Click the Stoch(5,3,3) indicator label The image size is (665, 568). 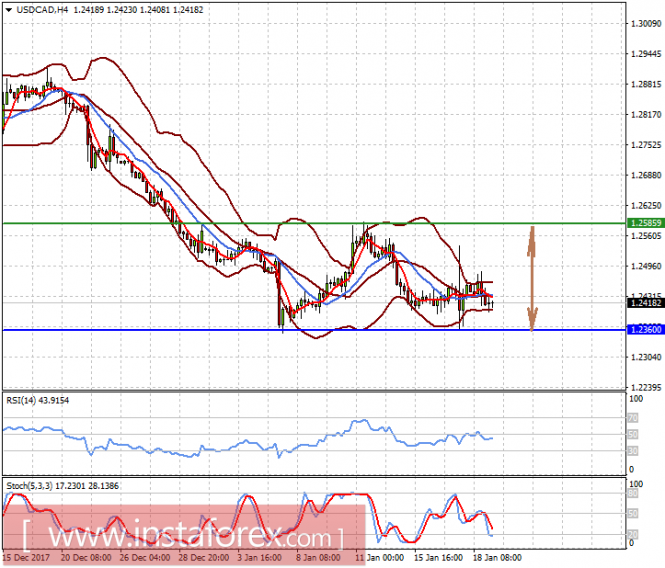(x=62, y=486)
